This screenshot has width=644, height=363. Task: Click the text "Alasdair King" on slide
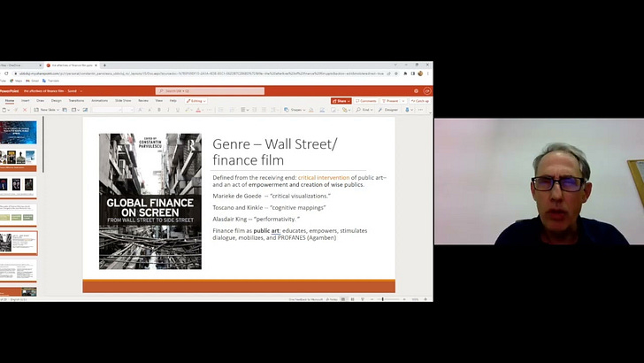coord(230,219)
